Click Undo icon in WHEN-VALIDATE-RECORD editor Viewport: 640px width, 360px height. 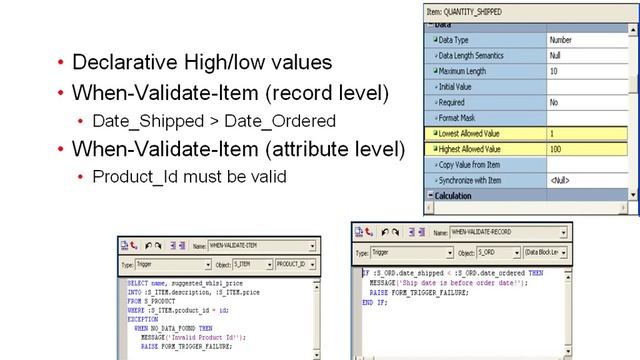pos(384,232)
